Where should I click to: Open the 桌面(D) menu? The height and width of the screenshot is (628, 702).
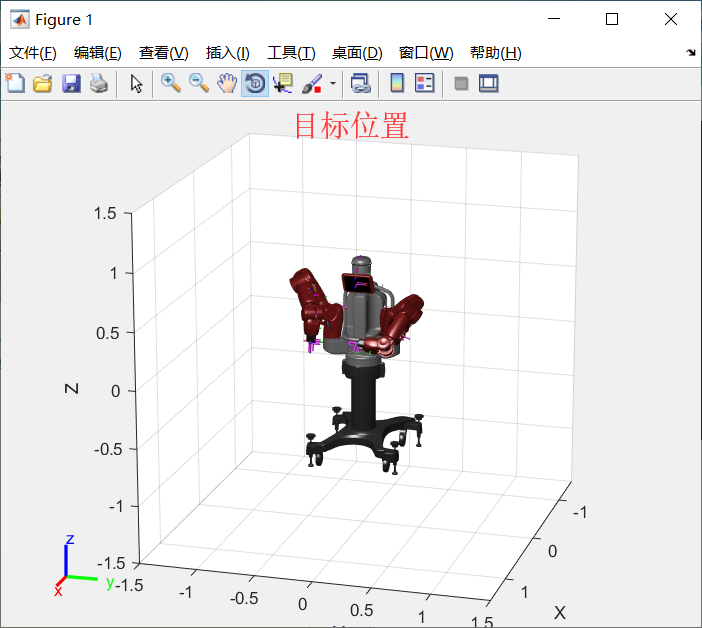(357, 53)
